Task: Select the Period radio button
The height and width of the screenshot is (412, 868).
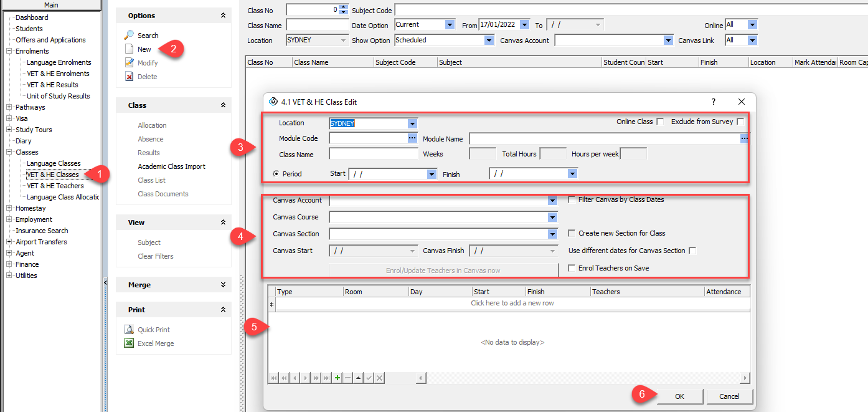Action: tap(276, 174)
